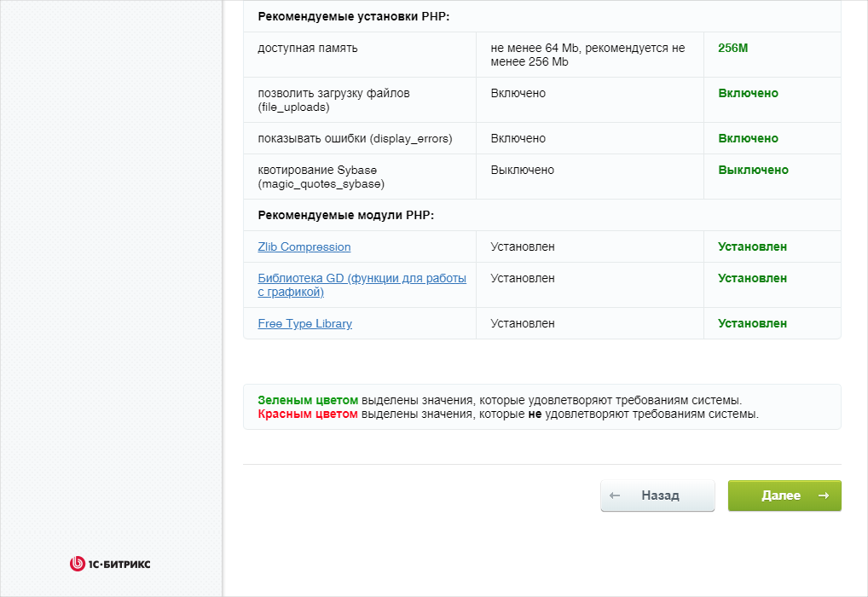Click the доступная память row label

(308, 48)
